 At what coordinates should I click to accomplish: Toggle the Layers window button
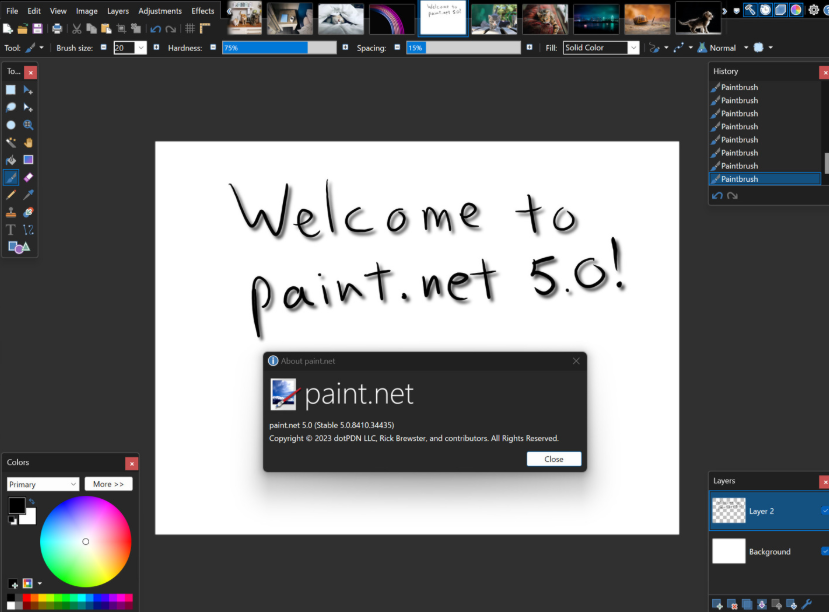780,10
